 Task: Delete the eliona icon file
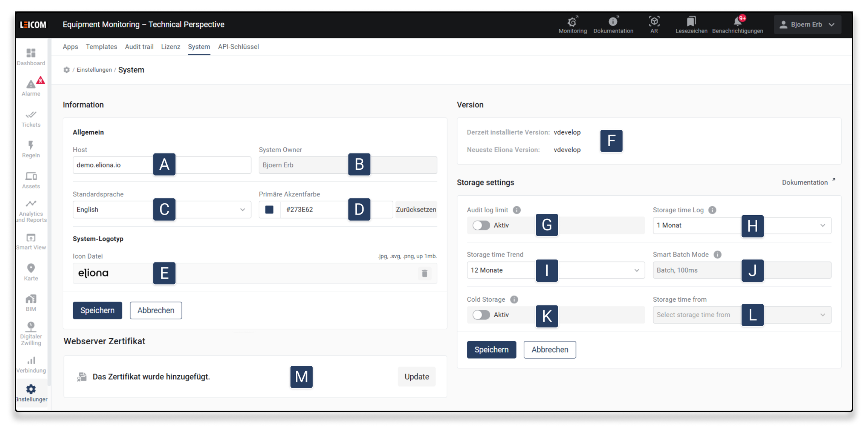[x=424, y=273]
